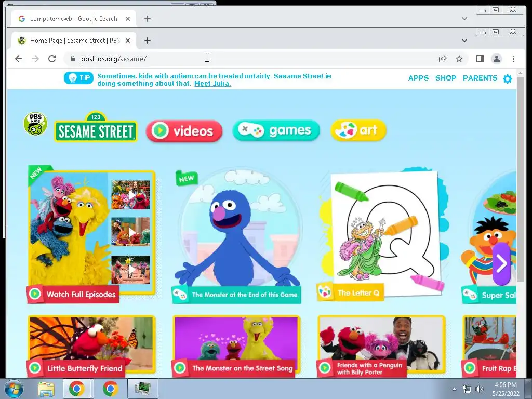This screenshot has width=532, height=399.
Task: Follow the Meet Julia link
Action: coord(212,84)
